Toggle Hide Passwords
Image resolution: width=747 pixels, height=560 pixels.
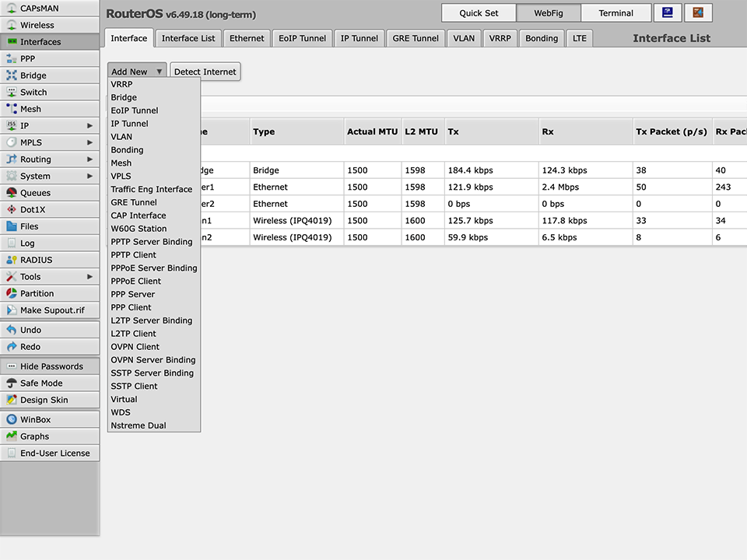tap(50, 366)
